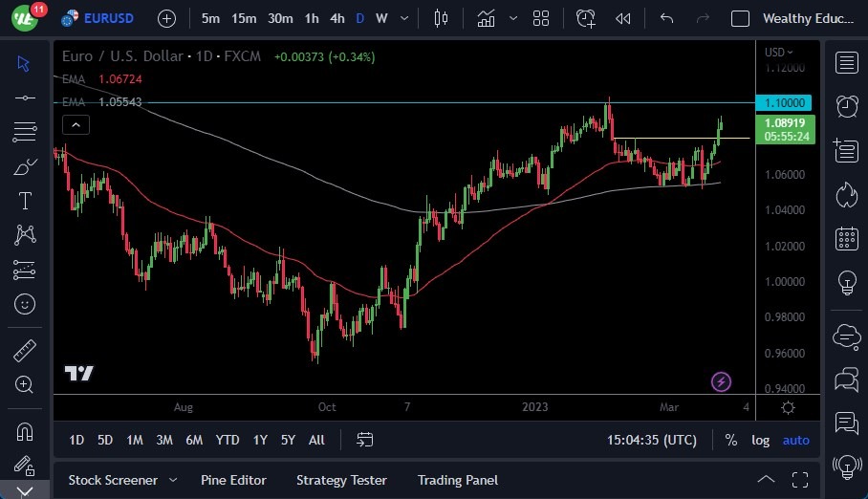Open the Economic Calendar icon
This screenshot has width=868, height=499.
pyautogui.click(x=846, y=238)
